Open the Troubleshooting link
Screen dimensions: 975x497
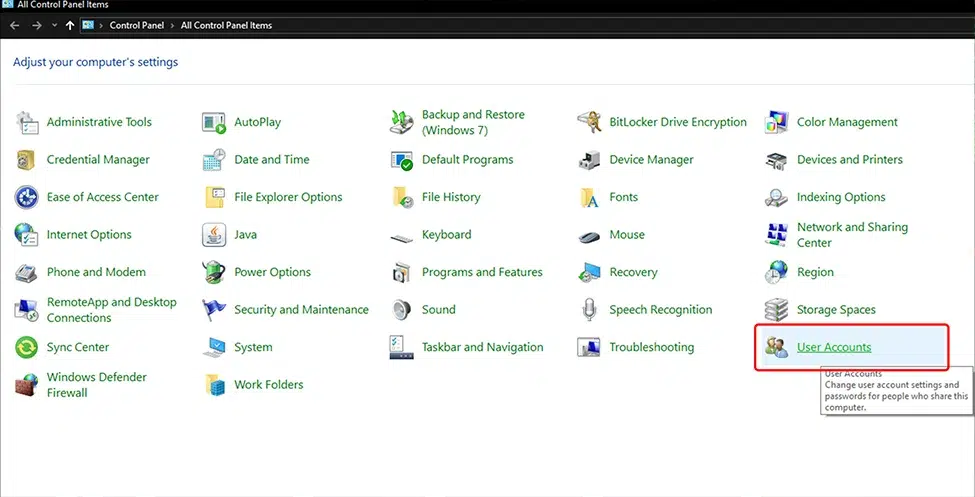pos(651,347)
